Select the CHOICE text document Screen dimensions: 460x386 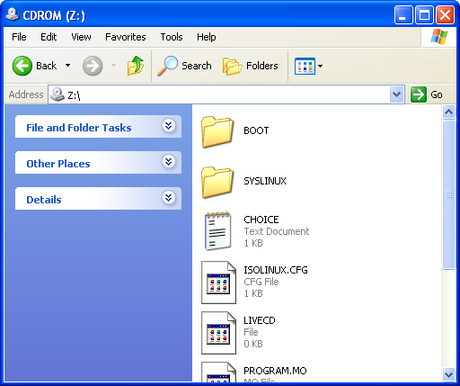255,231
